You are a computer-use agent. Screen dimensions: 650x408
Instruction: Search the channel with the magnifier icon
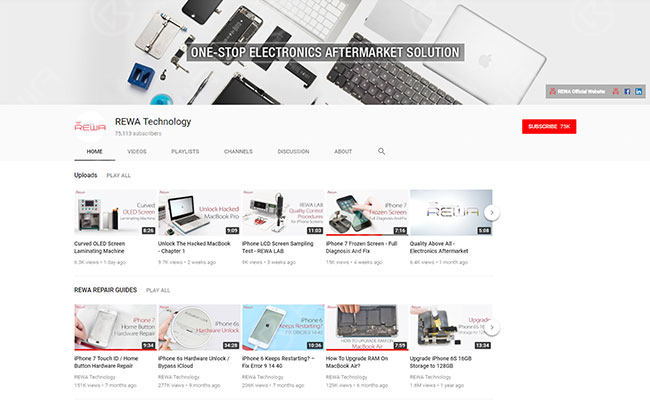pyautogui.click(x=381, y=151)
